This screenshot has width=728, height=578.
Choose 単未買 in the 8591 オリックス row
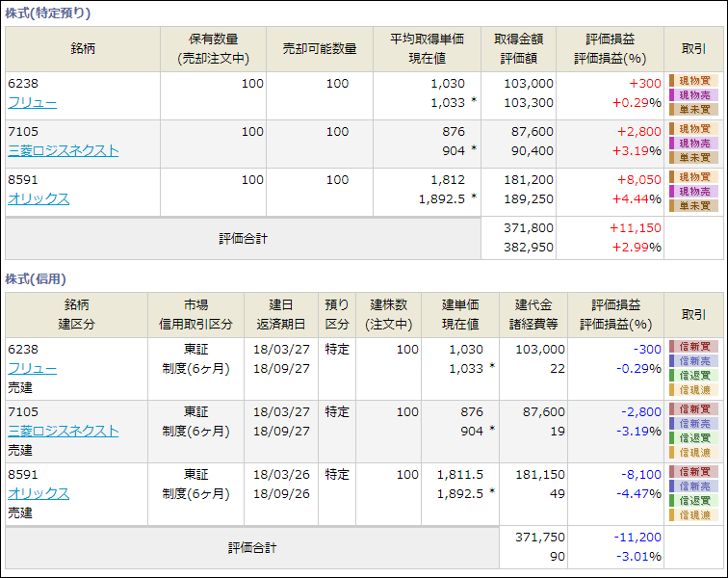[693, 206]
